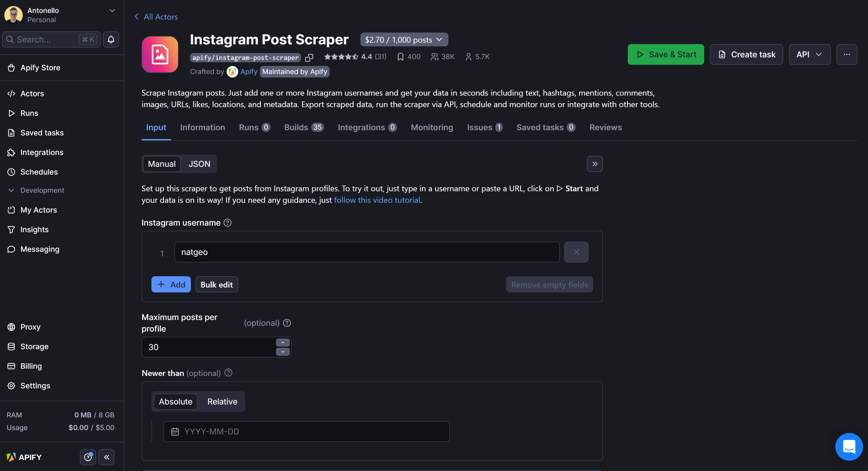
Task: Click the YYYY-MM-DD date field
Action: (306, 431)
